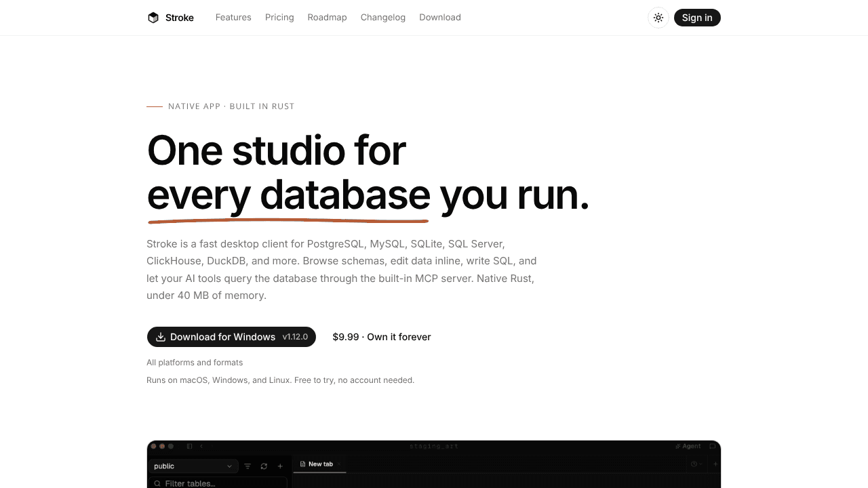Click the back chevron in preview title bar
This screenshot has width=868, height=488.
tap(201, 446)
